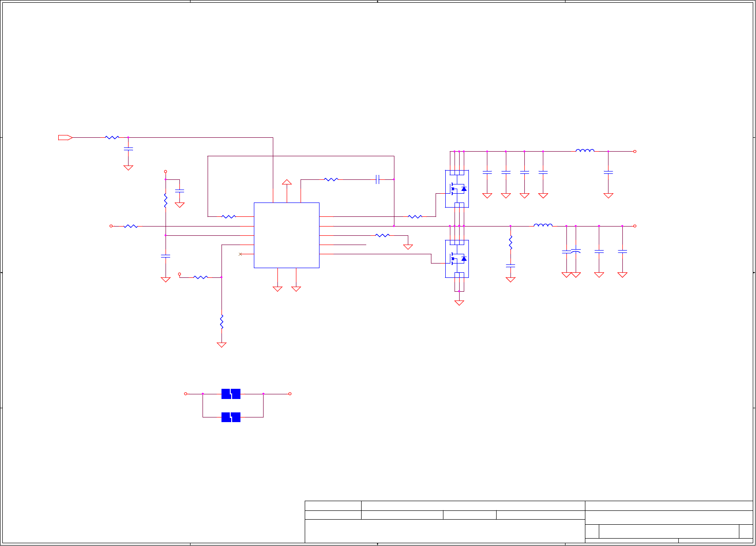Select the inductor on the top rail
756x546 pixels.
tap(585, 150)
